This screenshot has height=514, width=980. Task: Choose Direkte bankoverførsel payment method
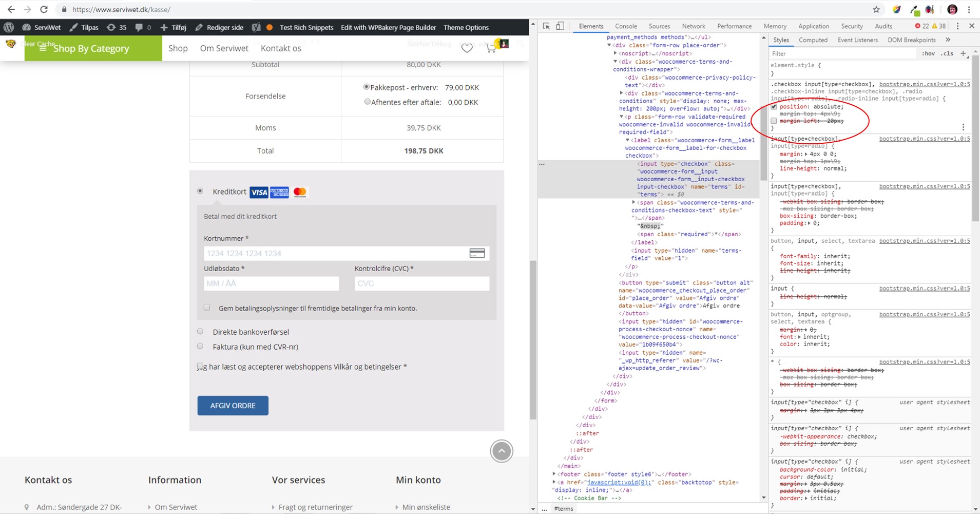[x=200, y=331]
